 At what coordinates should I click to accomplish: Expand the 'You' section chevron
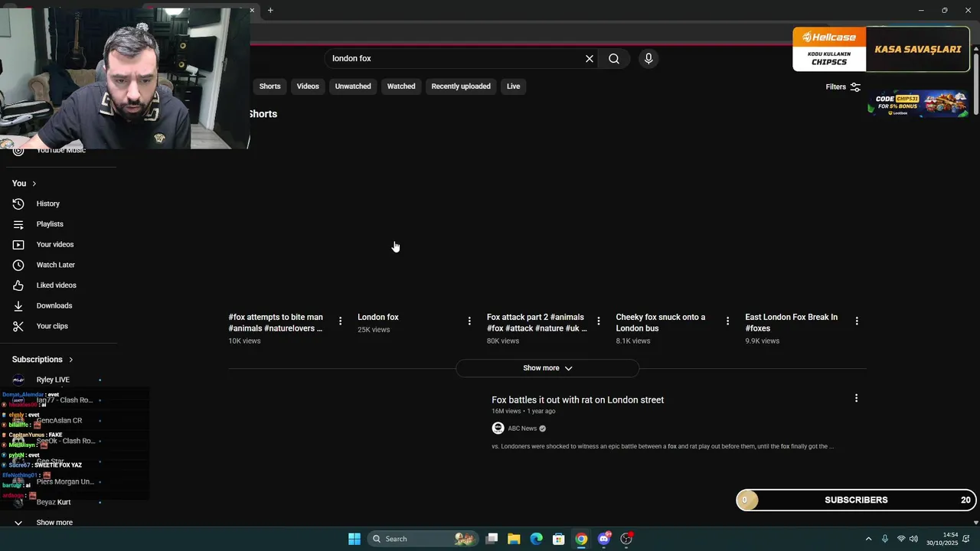[x=34, y=184]
